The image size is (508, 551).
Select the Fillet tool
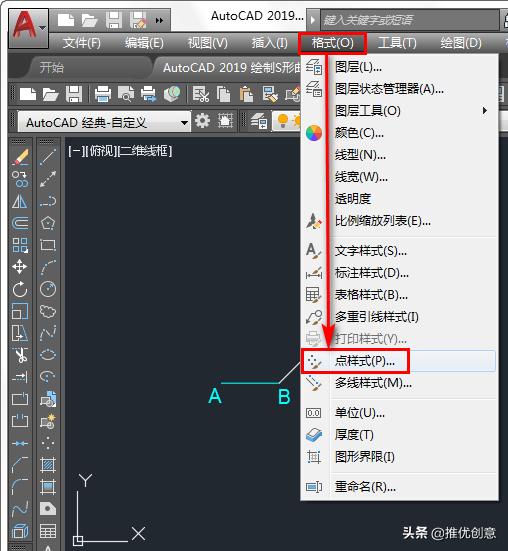20,487
